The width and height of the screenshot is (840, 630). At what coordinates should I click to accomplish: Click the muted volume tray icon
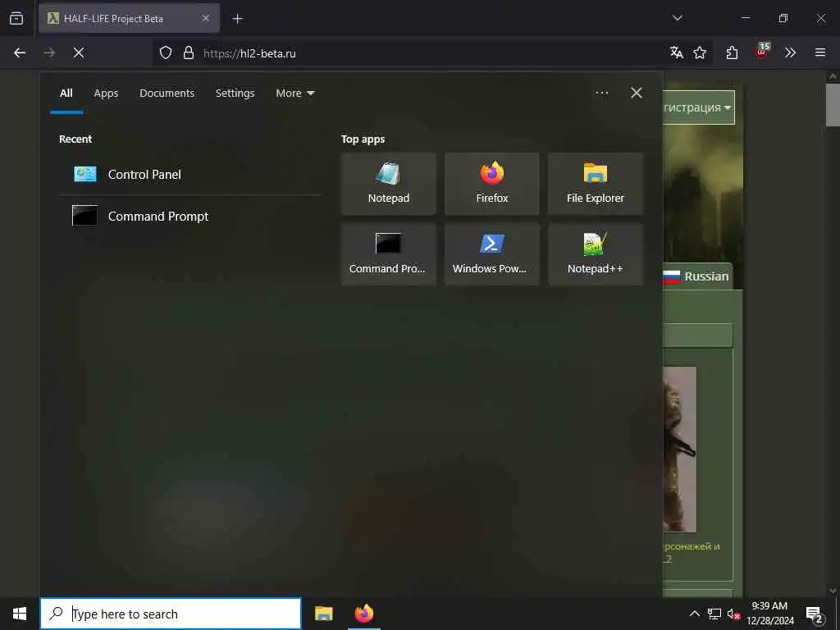[x=733, y=614]
